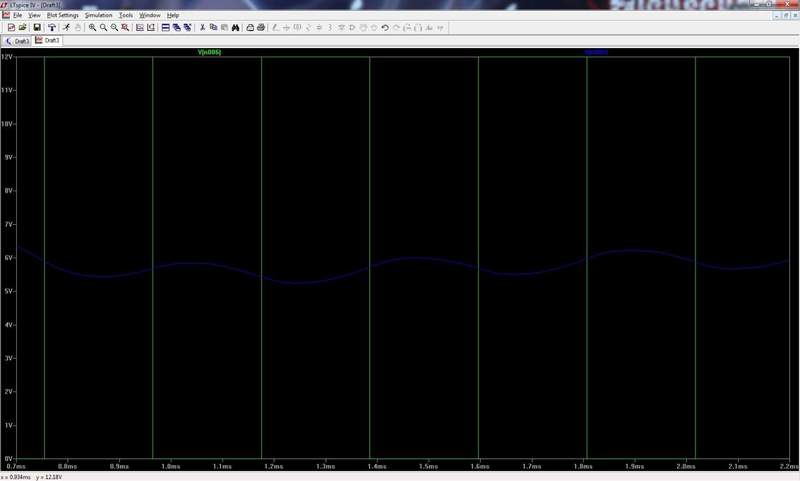Save the file with the floppy disk icon
This screenshot has height=481, width=800.
click(37, 28)
